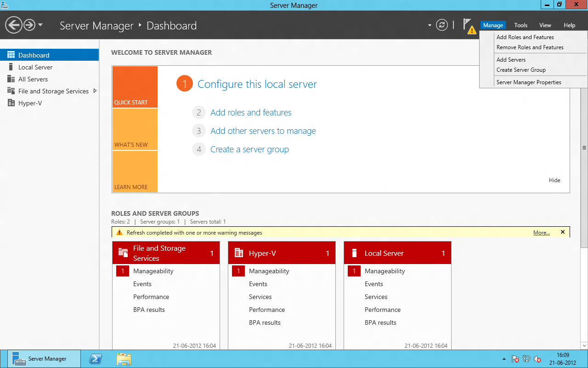Open Manageability in Local Server tile
Image resolution: width=588 pixels, height=368 pixels.
(385, 271)
